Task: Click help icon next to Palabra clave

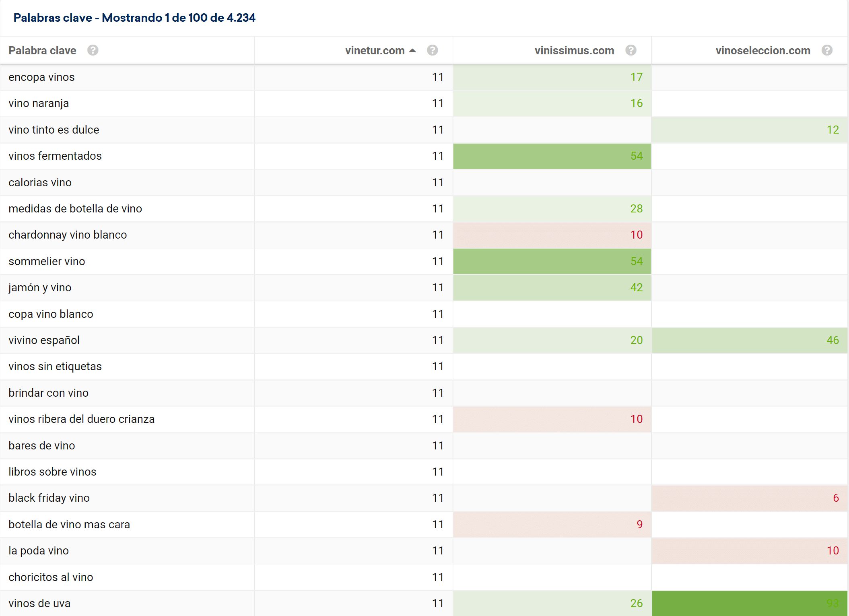Action: [x=93, y=50]
